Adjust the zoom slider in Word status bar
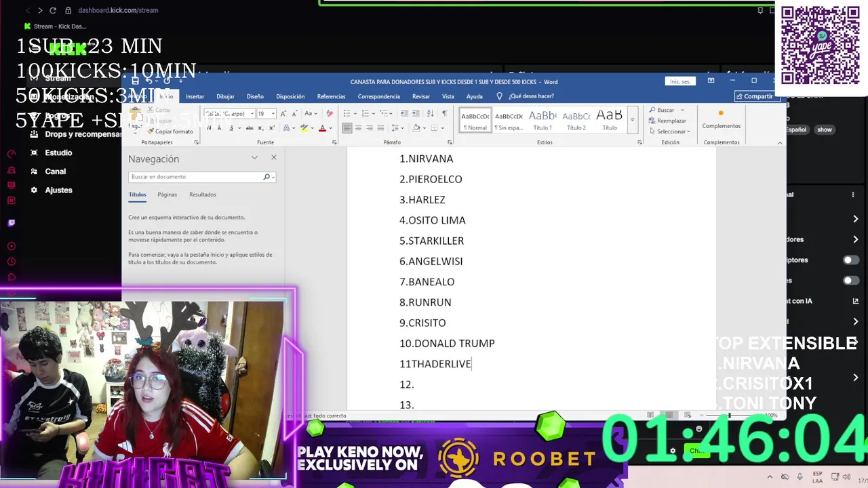868x488 pixels. [x=729, y=415]
